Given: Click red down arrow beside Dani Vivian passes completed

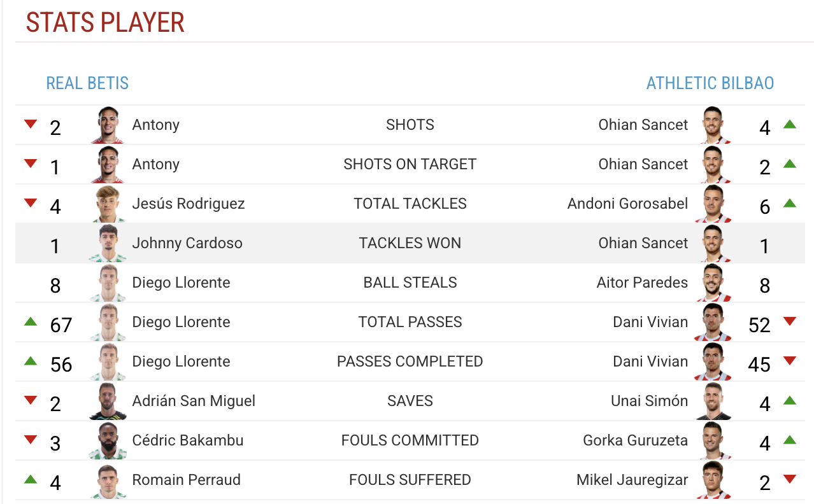Looking at the screenshot, I should point(790,361).
